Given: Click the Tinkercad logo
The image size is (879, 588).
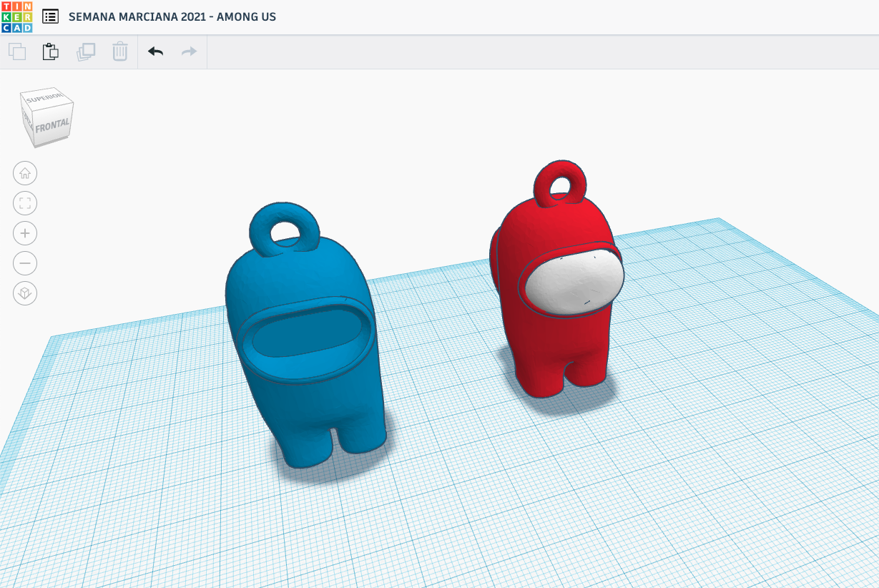Looking at the screenshot, I should [16, 16].
